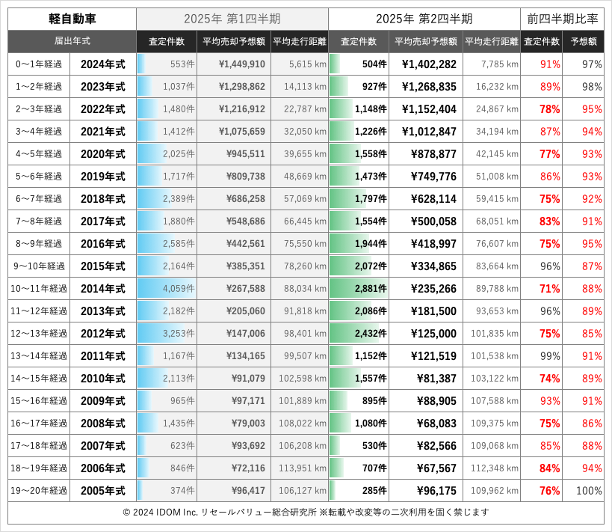The width and height of the screenshot is (612, 532).
Task: Click the 2017年式 row label
Action: (x=103, y=221)
